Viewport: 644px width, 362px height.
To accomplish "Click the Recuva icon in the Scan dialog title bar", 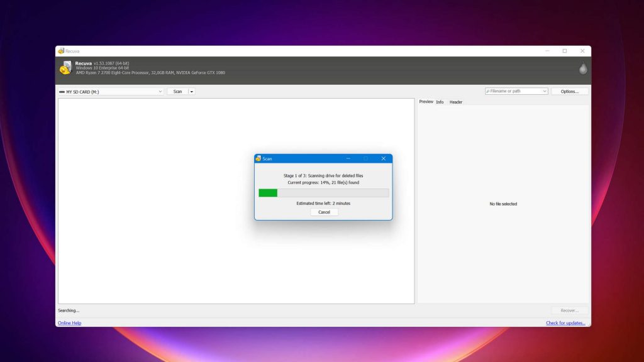I will click(258, 159).
